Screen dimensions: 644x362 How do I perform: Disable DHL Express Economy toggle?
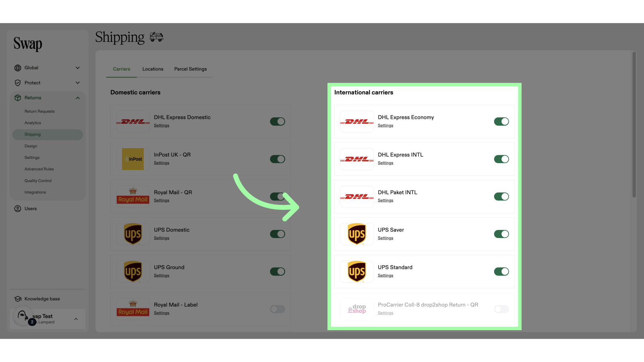point(501,121)
